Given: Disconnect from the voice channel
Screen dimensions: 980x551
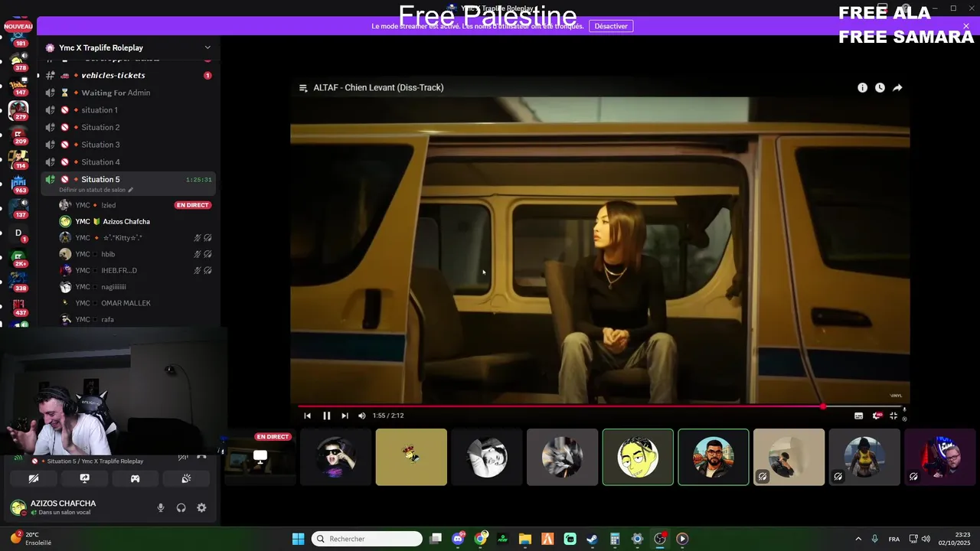Looking at the screenshot, I should (201, 456).
